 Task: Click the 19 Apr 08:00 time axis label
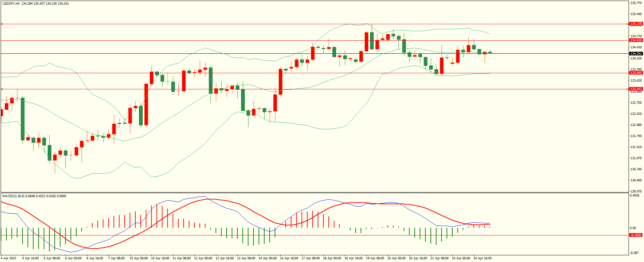[x=375, y=258]
